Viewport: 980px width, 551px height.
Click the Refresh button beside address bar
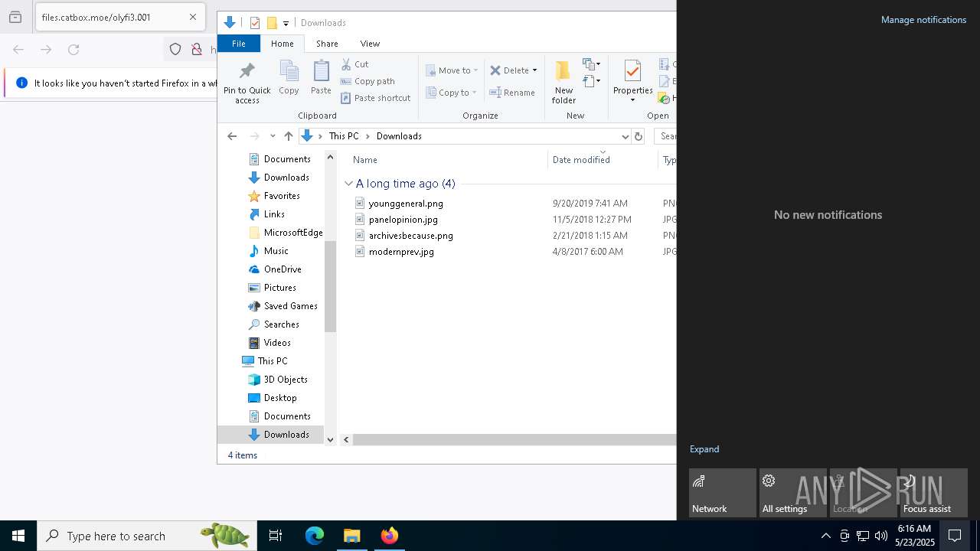coord(639,136)
